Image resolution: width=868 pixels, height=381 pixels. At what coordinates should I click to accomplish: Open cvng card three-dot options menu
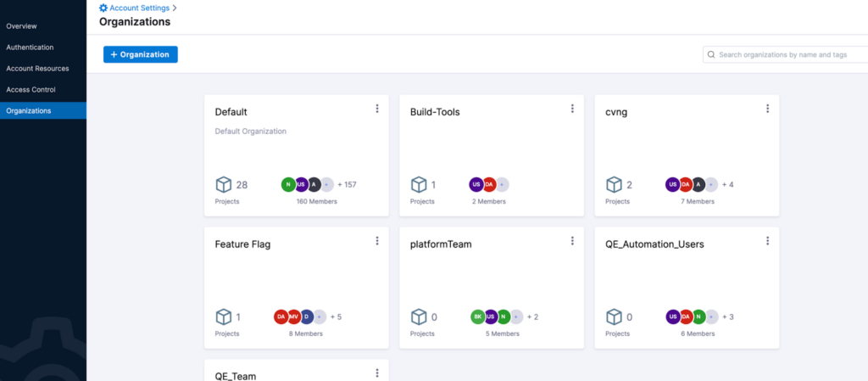768,109
